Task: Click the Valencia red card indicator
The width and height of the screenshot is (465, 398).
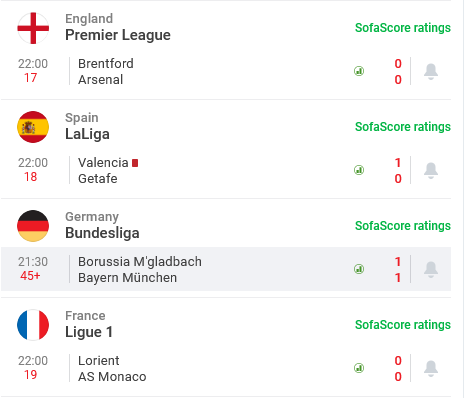Action: click(135, 163)
